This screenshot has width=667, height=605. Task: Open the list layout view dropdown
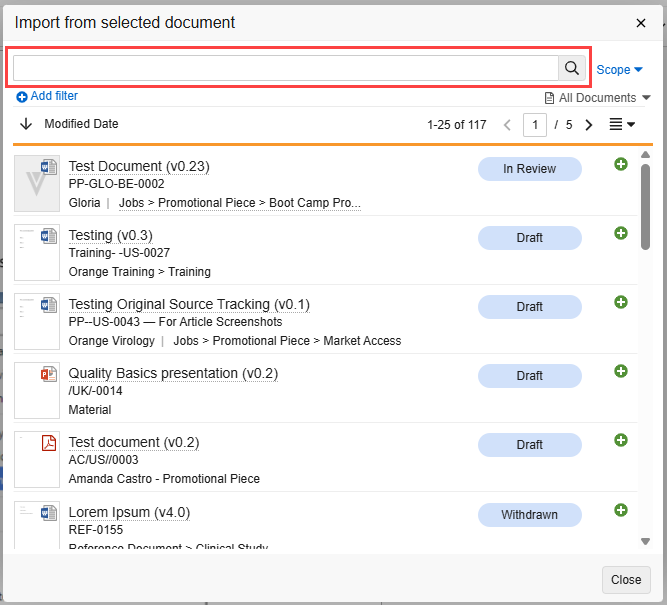pos(622,125)
